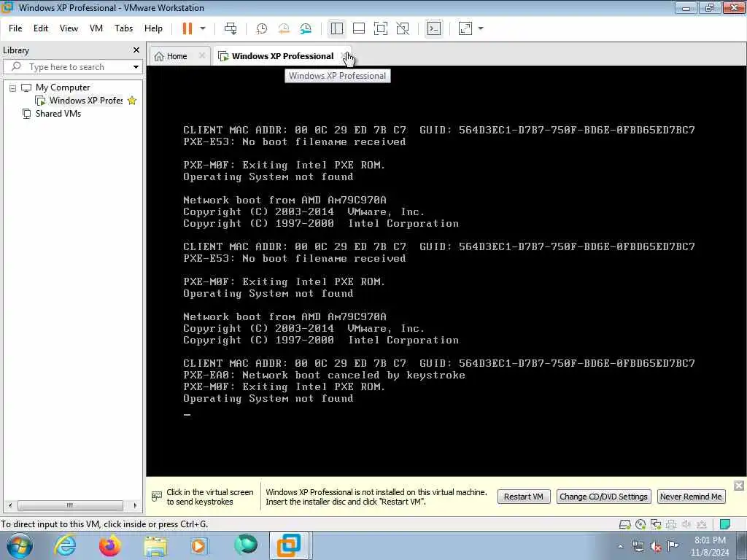Toggle Unity mode icon
Viewport: 747px width, 560px height.
pyautogui.click(x=403, y=28)
